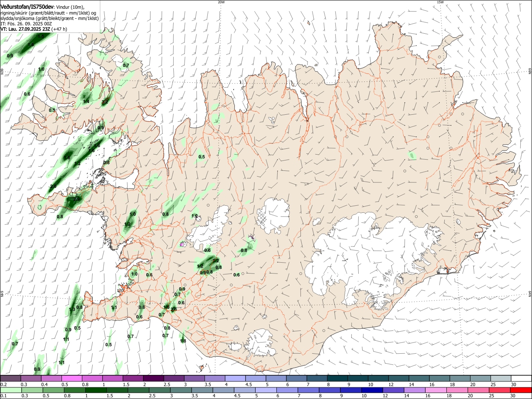
Task: Click the 'VT: Lau. 27.09.2025 23Z' valid time
Action: point(25,29)
